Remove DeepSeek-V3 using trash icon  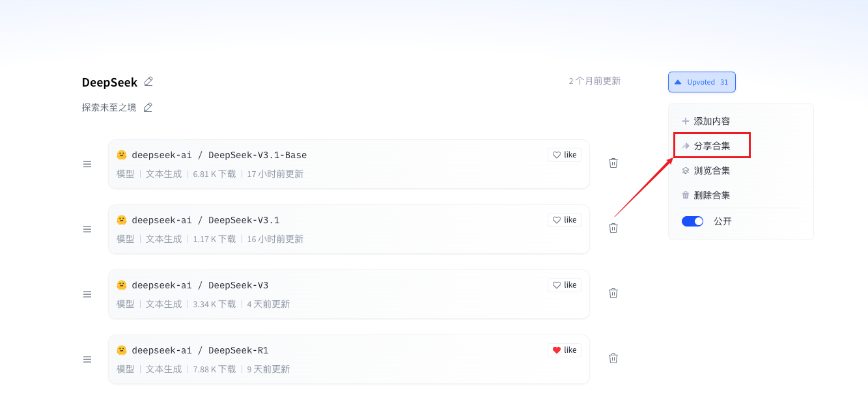613,294
